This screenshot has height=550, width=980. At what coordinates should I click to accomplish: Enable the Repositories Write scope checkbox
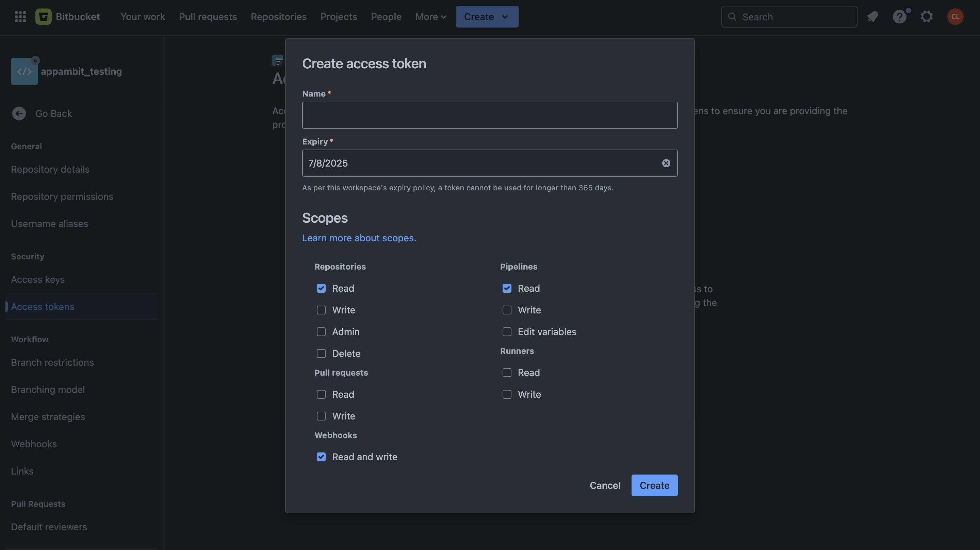click(321, 310)
